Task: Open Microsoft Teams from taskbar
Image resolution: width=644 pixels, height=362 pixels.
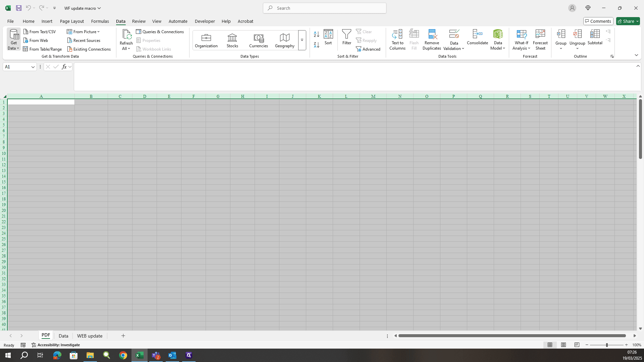Action: pyautogui.click(x=156, y=355)
